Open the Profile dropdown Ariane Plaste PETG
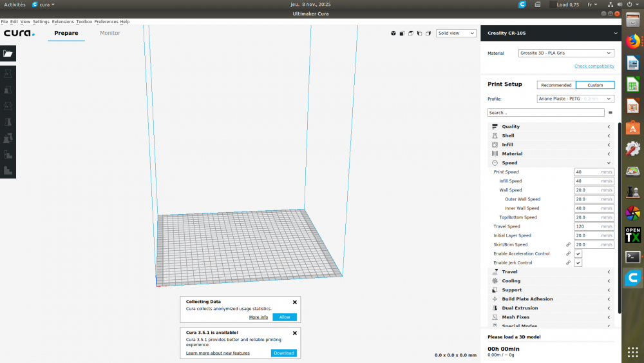 point(575,99)
